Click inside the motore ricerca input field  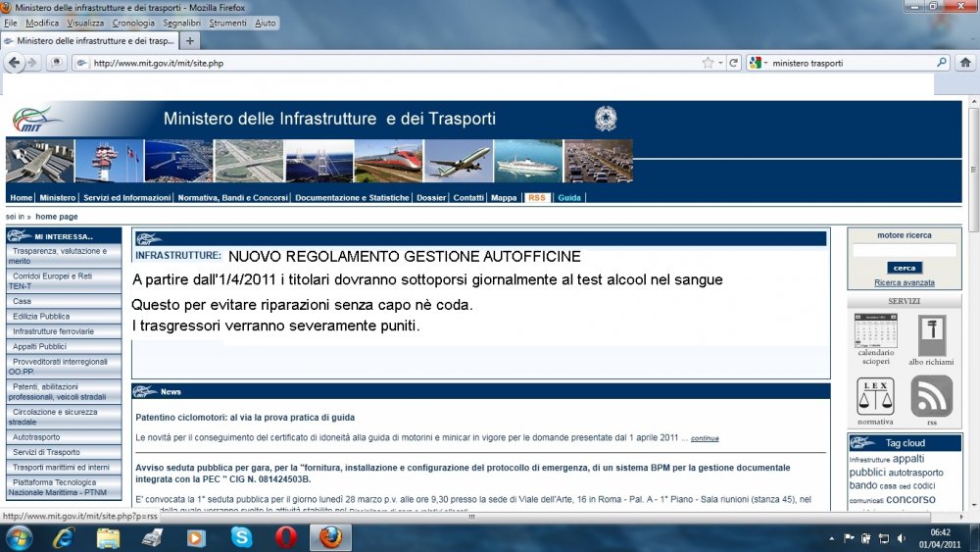(905, 251)
